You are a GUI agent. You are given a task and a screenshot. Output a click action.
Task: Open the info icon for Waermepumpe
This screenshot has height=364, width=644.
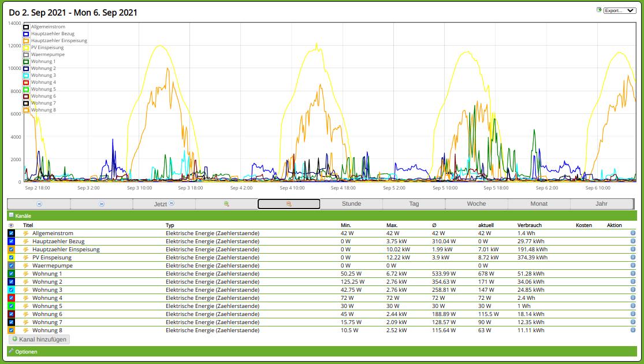633,265
